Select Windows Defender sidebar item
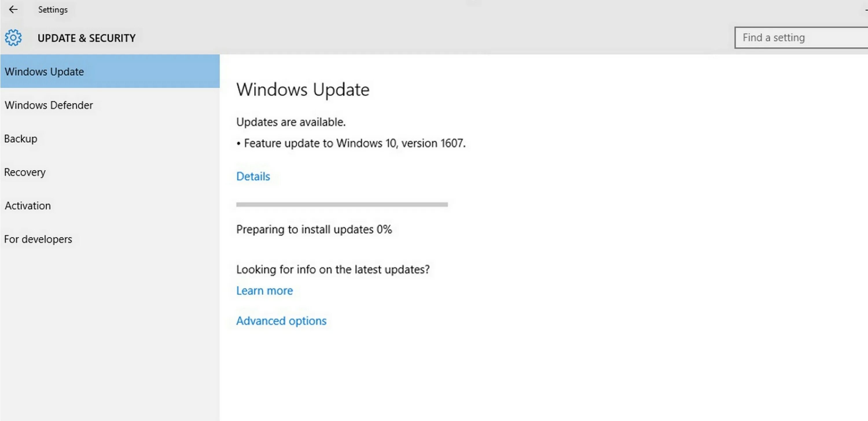The width and height of the screenshot is (868, 421). click(49, 105)
